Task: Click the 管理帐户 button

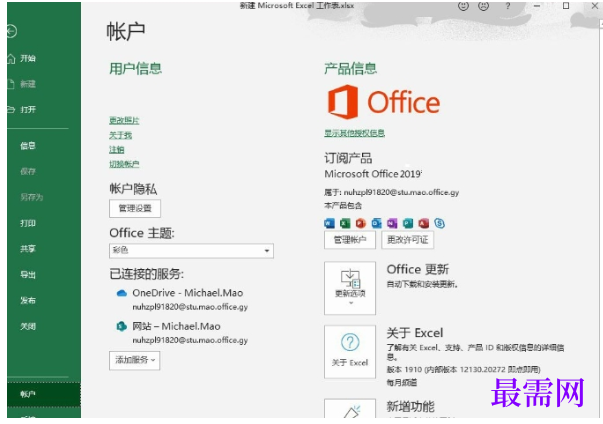Action: click(x=350, y=240)
